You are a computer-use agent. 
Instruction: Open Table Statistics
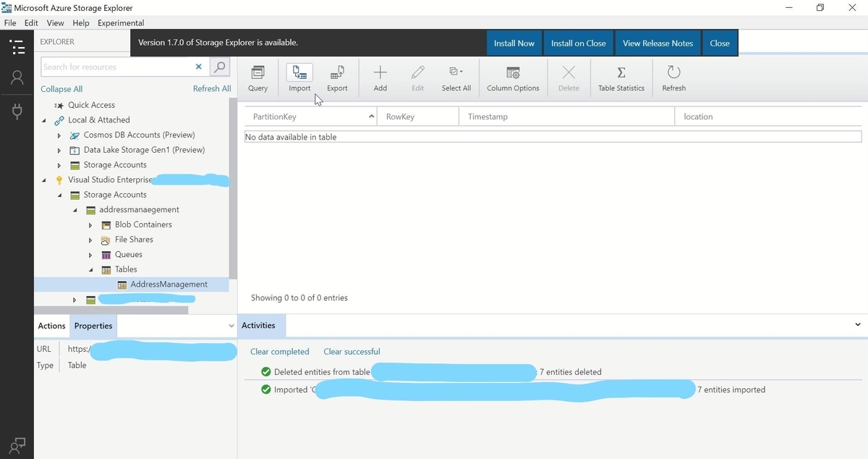(x=621, y=79)
